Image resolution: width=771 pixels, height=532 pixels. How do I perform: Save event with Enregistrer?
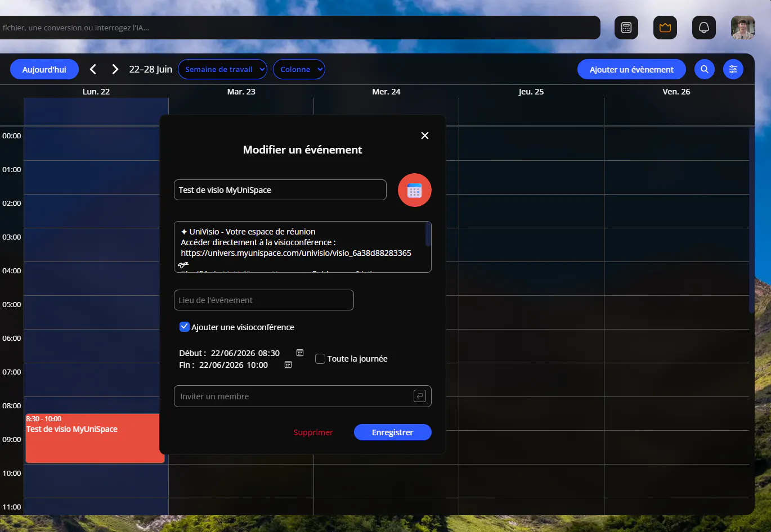[x=393, y=432]
